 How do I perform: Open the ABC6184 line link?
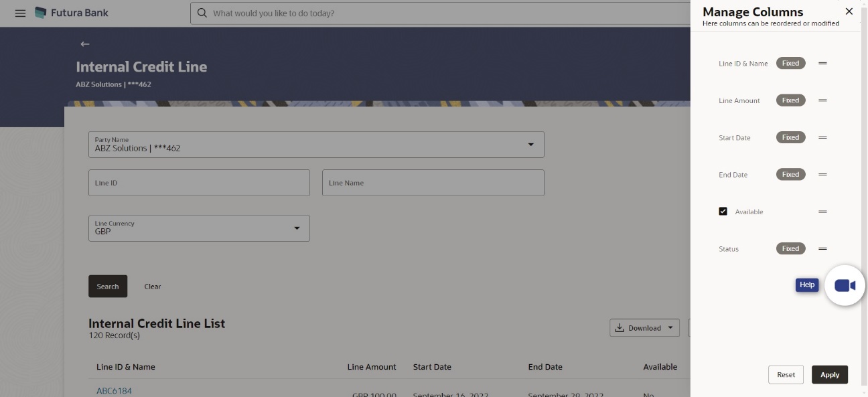(x=114, y=391)
